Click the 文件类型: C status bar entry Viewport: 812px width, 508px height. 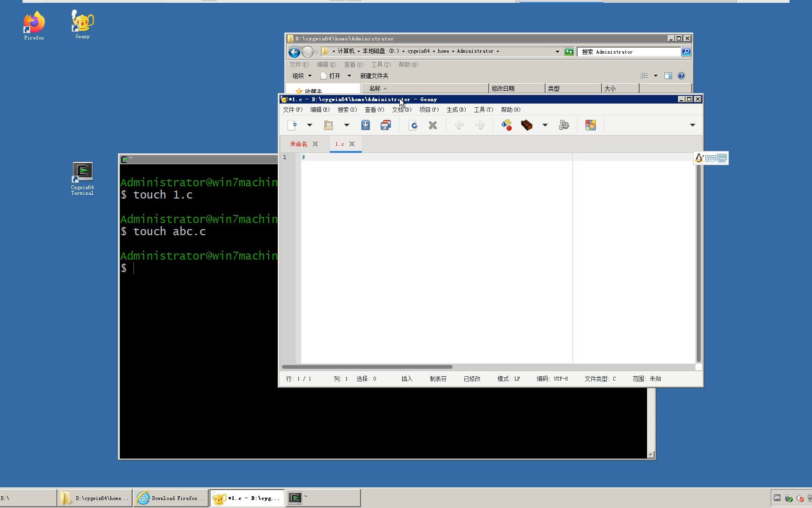point(600,379)
